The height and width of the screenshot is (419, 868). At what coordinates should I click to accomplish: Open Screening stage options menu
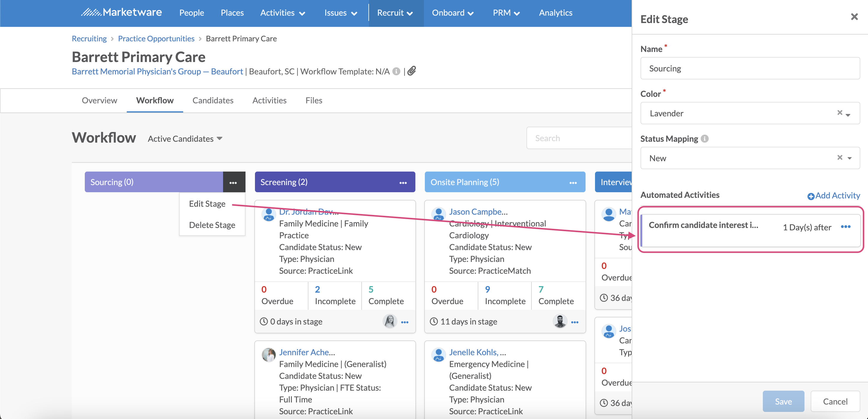coord(403,182)
